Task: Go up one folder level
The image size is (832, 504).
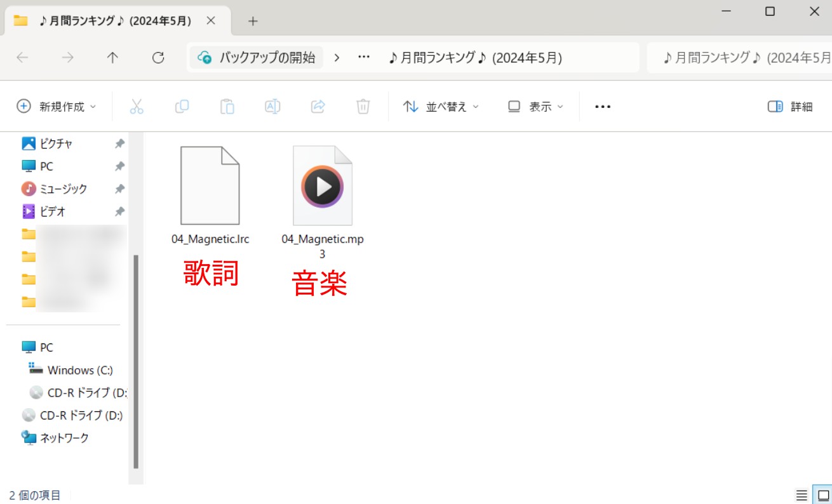Action: click(112, 58)
